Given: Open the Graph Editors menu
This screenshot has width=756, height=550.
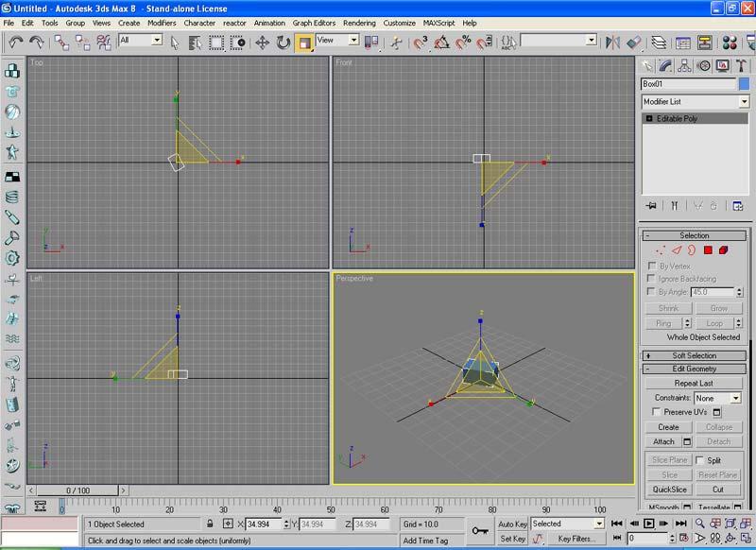Looking at the screenshot, I should click(x=314, y=23).
